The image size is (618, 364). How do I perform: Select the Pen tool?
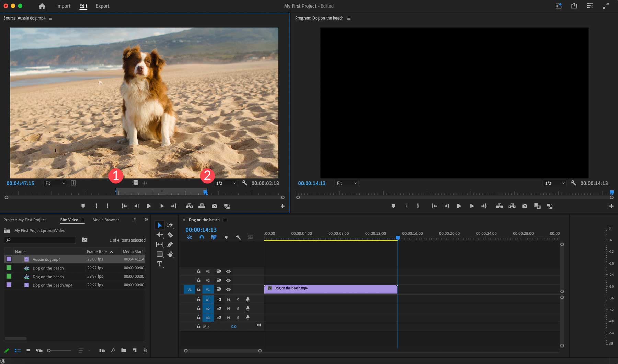pos(170,245)
